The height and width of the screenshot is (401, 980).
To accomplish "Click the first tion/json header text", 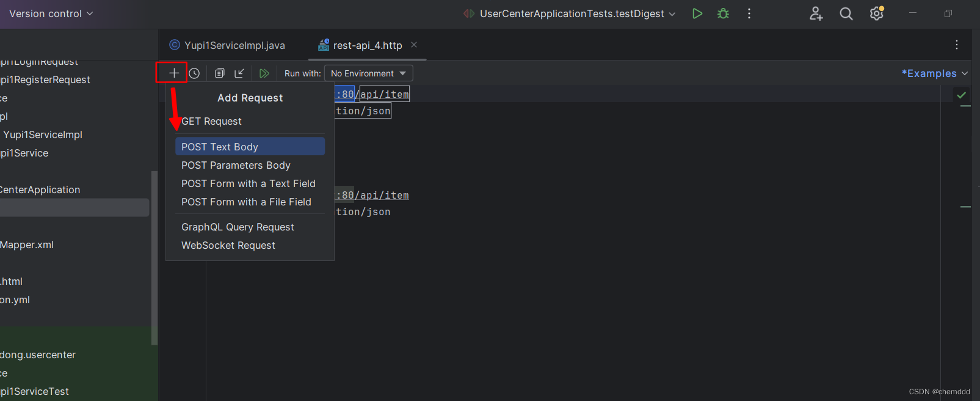I will click(363, 111).
